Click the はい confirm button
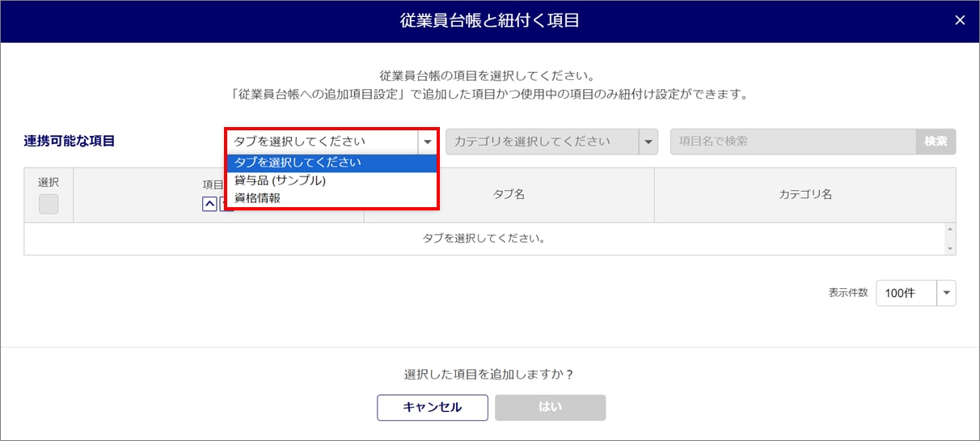Screen dimensions: 980x441 click(550, 407)
